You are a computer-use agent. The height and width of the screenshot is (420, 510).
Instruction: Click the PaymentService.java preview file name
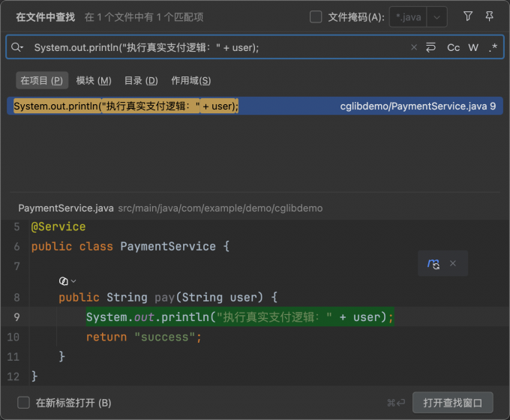tap(66, 208)
